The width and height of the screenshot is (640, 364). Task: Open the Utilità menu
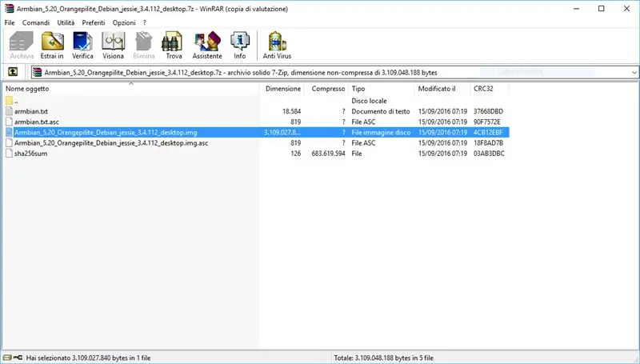(x=66, y=23)
